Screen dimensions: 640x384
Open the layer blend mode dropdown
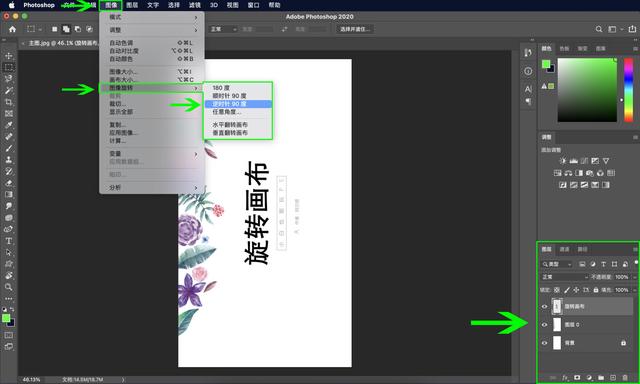click(564, 277)
